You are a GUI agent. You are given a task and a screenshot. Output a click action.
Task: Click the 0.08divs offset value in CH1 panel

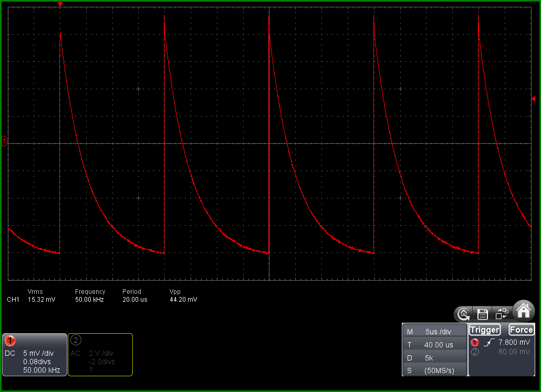coord(37,362)
